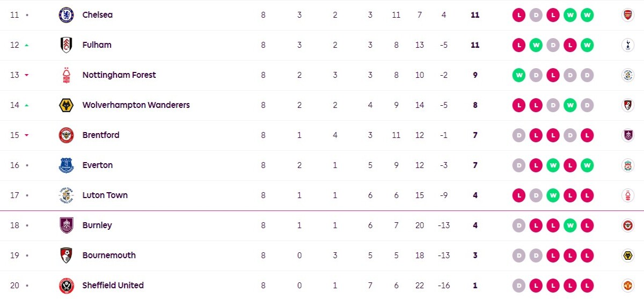Select Everton's most recent W form badge
Viewport: 644px width, 299px height.
[588, 165]
